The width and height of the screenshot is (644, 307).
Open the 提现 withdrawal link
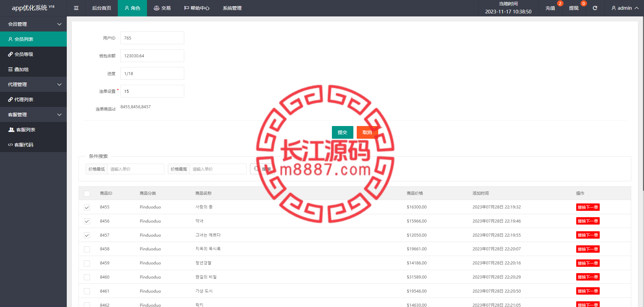(x=574, y=8)
